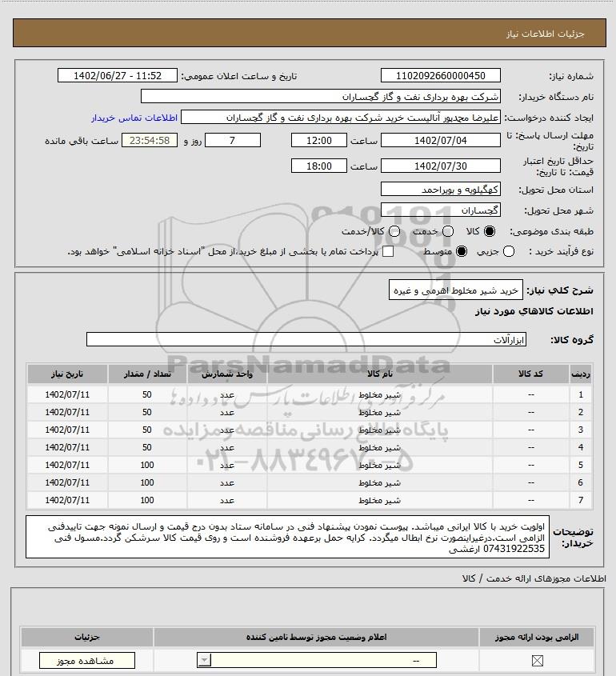This screenshot has height=676, width=616.
Task: Click the تاریخ نیاز column header
Action: coord(67,374)
